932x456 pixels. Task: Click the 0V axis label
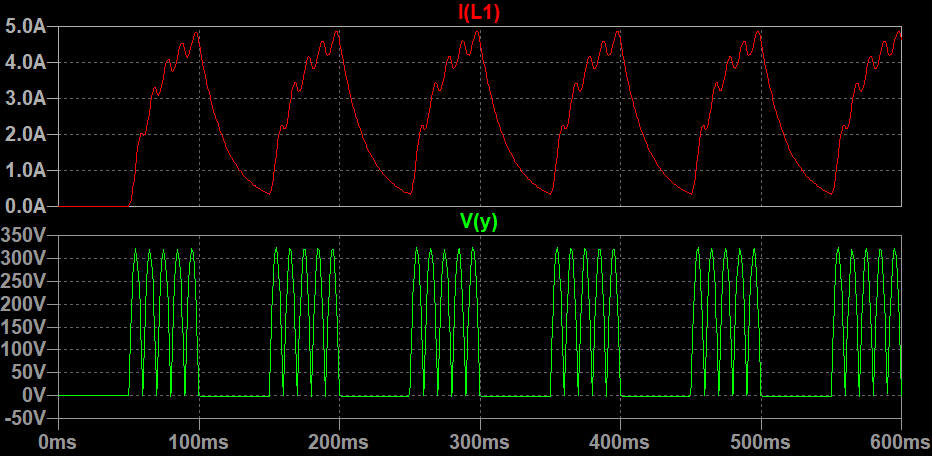point(34,396)
